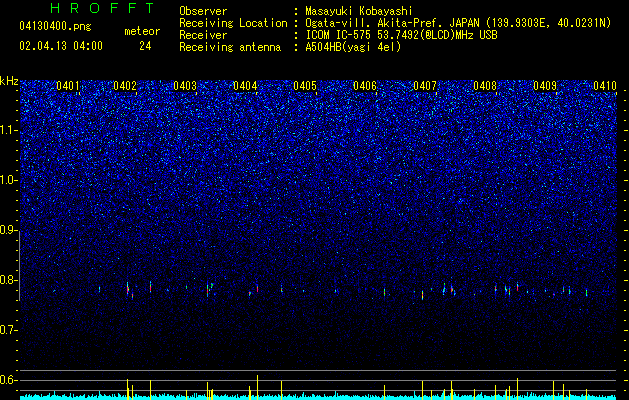629x400 pixels.
Task: Click the Receiving Location label
Action: [233, 23]
